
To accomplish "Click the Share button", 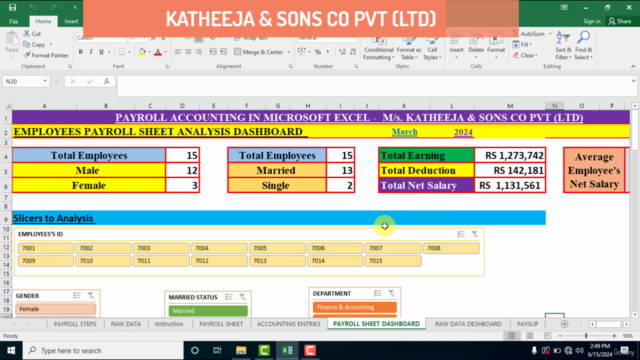I will 620,21.
